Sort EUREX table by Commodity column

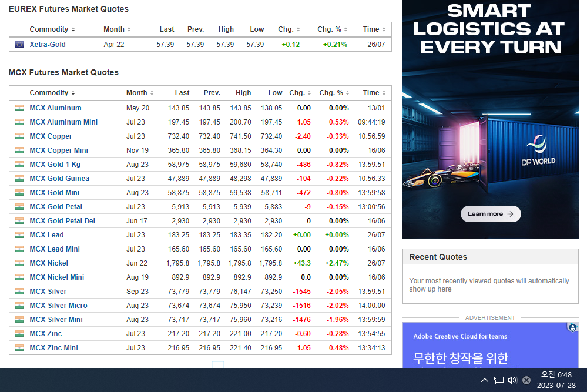(x=52, y=29)
